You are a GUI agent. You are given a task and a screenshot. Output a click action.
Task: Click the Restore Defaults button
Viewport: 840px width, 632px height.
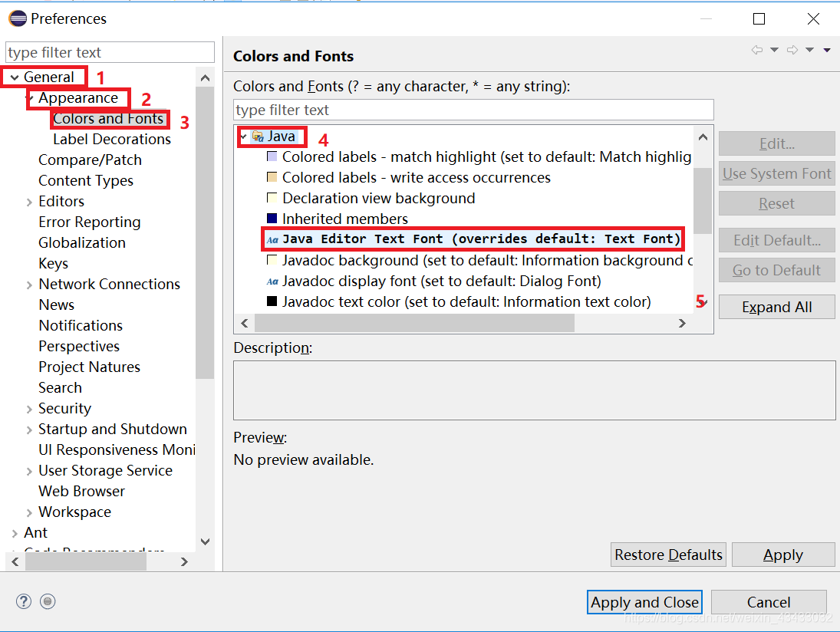[669, 555]
